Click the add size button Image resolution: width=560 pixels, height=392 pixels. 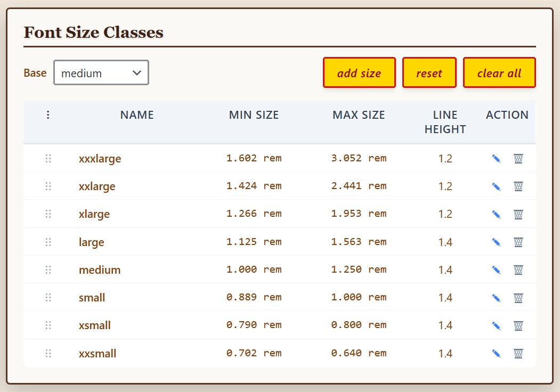click(359, 72)
